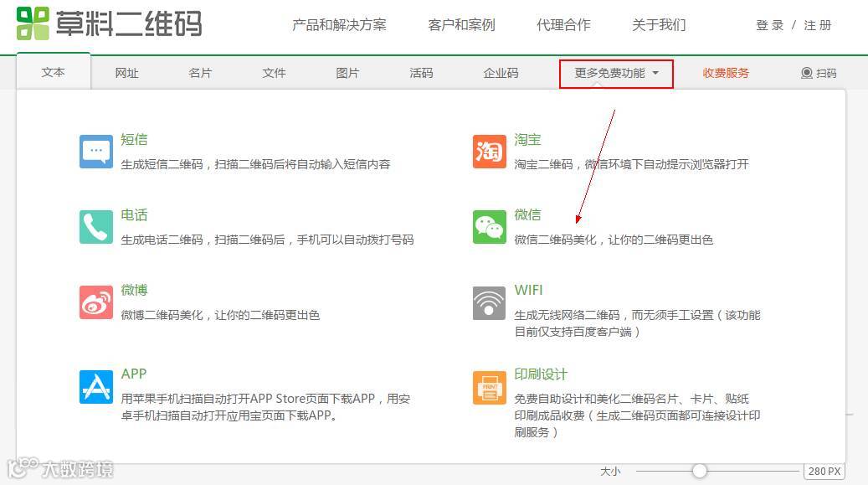Click text '淘宝二维码，微信环境下自动提示浏览器打开'
Image resolution: width=868 pixels, height=485 pixels.
632,165
